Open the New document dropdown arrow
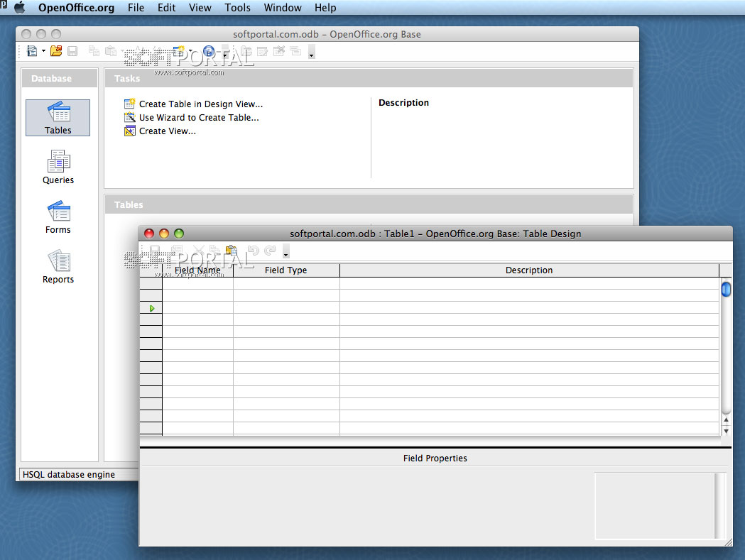Image resolution: width=745 pixels, height=560 pixels. [43, 51]
